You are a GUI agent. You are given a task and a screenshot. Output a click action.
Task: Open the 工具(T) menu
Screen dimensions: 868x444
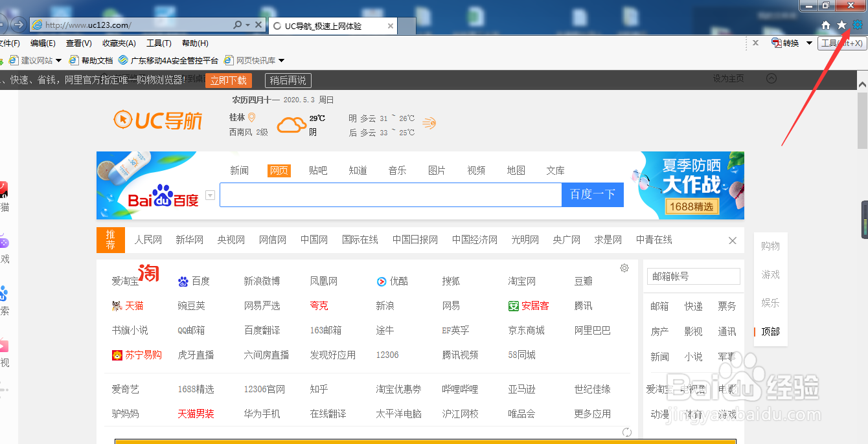pyautogui.click(x=159, y=43)
